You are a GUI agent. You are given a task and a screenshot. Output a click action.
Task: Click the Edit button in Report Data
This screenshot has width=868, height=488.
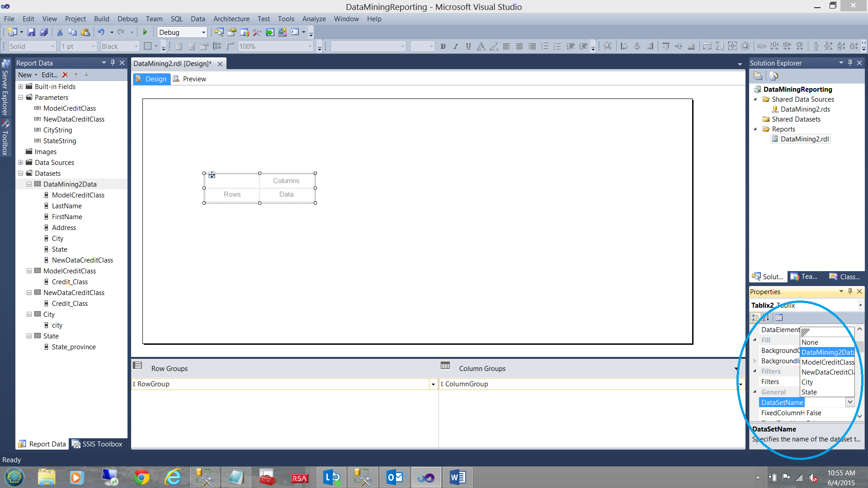pos(49,75)
